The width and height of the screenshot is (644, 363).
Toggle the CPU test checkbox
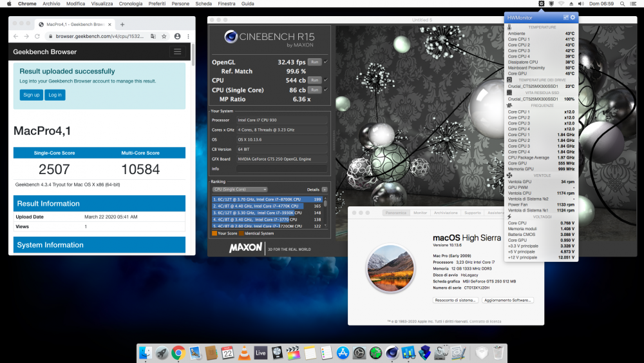coord(326,80)
